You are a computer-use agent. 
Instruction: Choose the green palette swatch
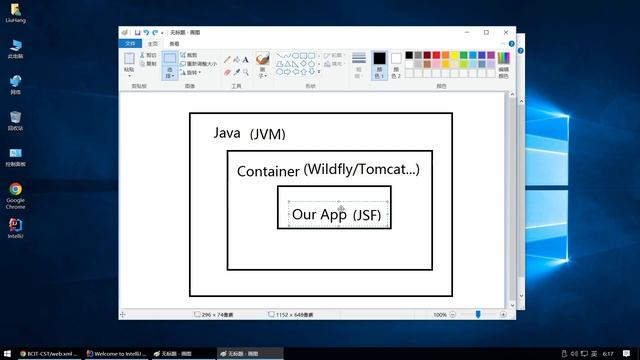click(464, 55)
